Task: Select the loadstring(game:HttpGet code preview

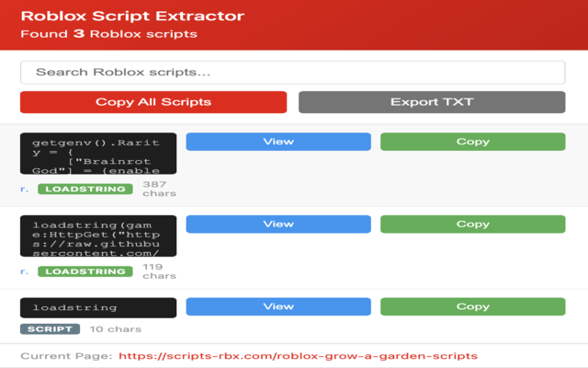Action: 98,236
